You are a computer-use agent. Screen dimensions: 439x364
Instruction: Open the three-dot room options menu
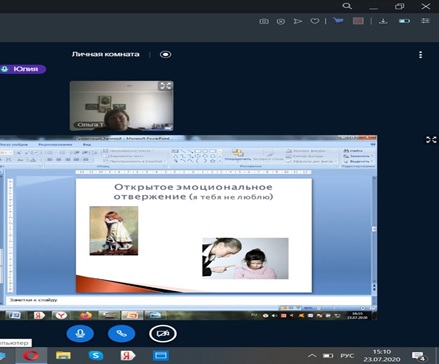[x=420, y=55]
